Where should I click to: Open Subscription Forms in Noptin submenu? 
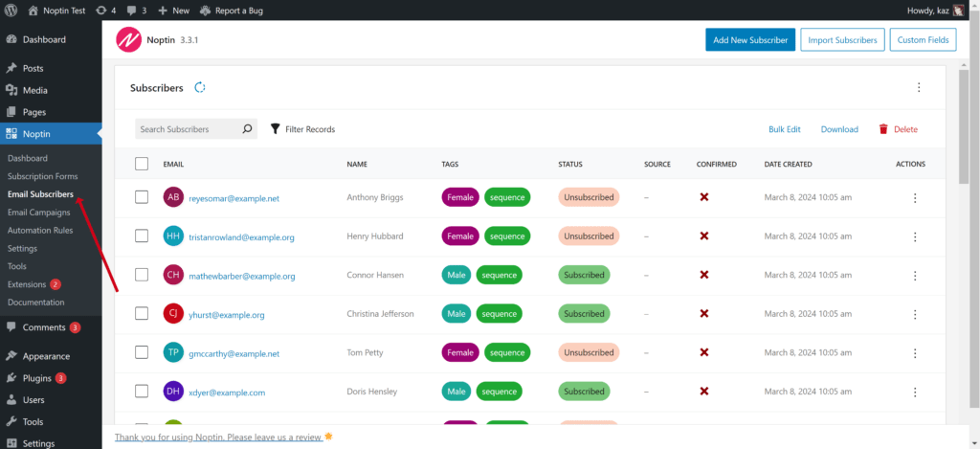pos(42,176)
